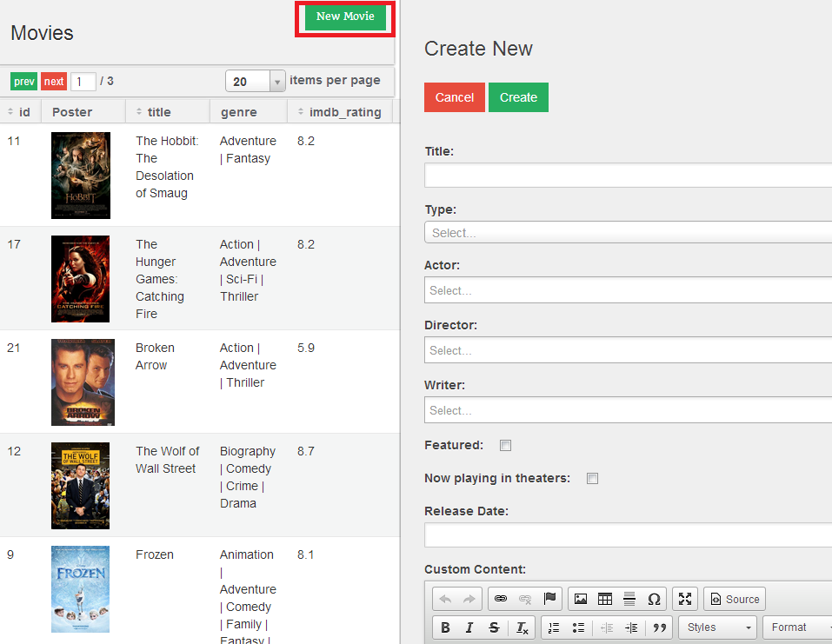Click the New Movie button
832x644 pixels.
point(345,17)
